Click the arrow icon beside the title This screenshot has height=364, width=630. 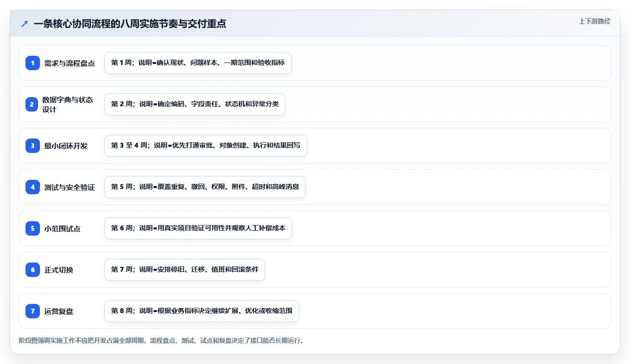tap(25, 24)
